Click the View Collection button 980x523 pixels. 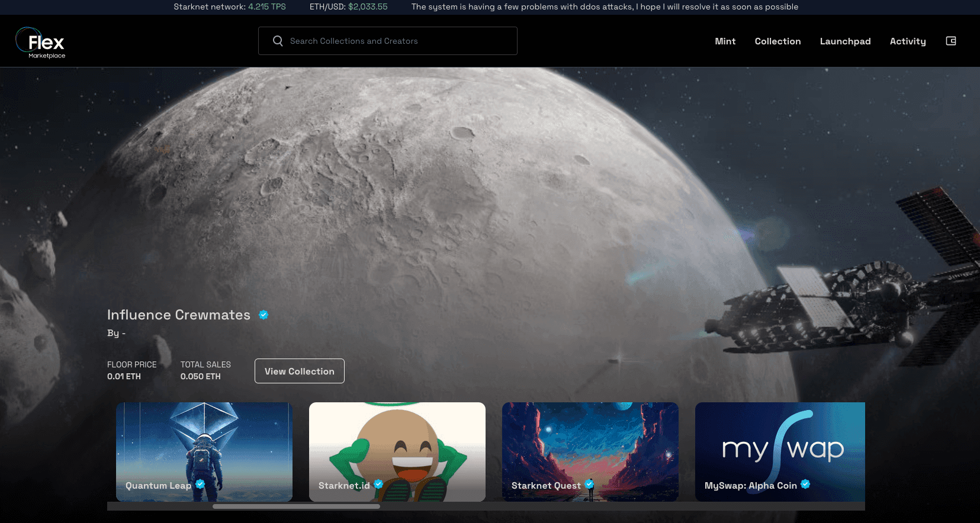(300, 371)
